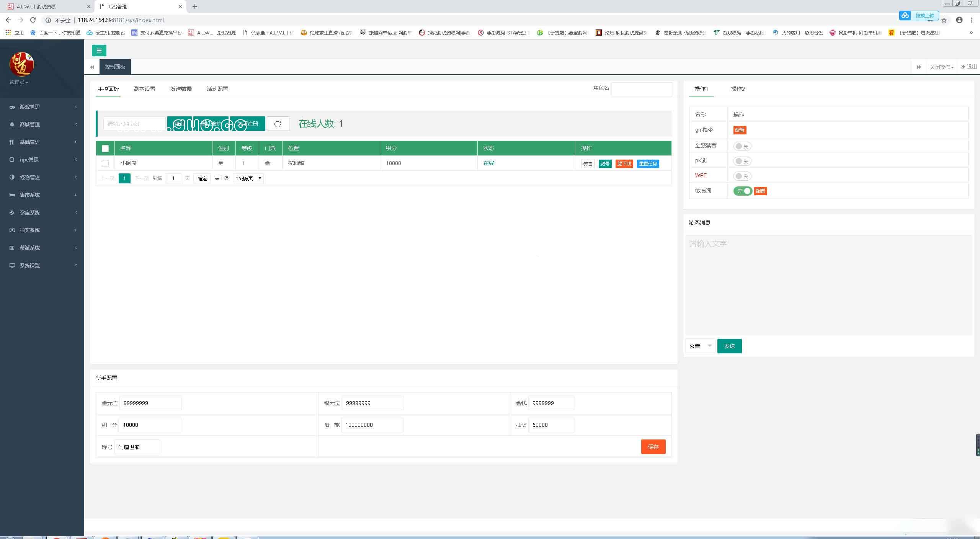The width and height of the screenshot is (980, 539).
Task: Open a new browser tab
Action: 195,7
